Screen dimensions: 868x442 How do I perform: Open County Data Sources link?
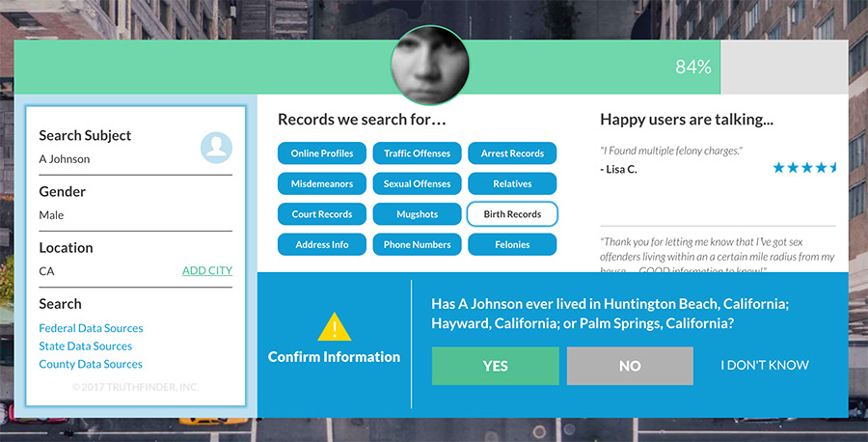coord(91,365)
